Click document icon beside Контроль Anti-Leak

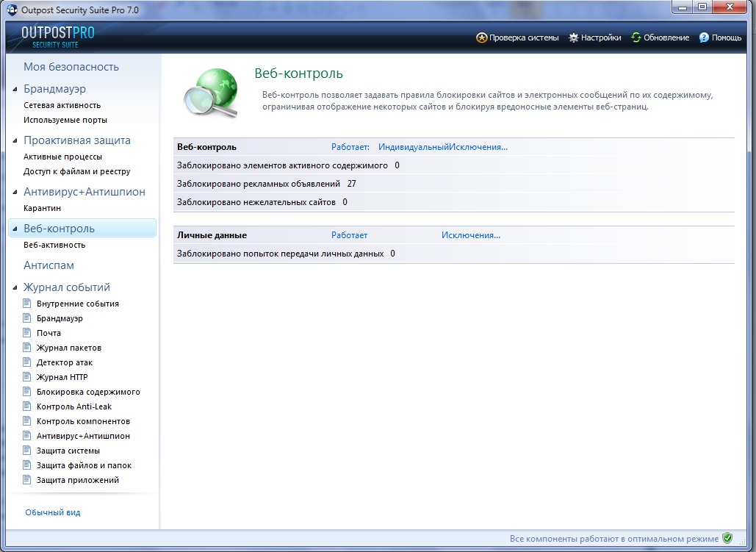pyautogui.click(x=27, y=406)
